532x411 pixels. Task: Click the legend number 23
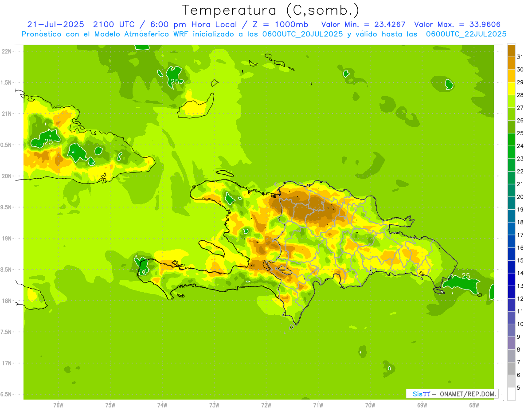(x=520, y=159)
